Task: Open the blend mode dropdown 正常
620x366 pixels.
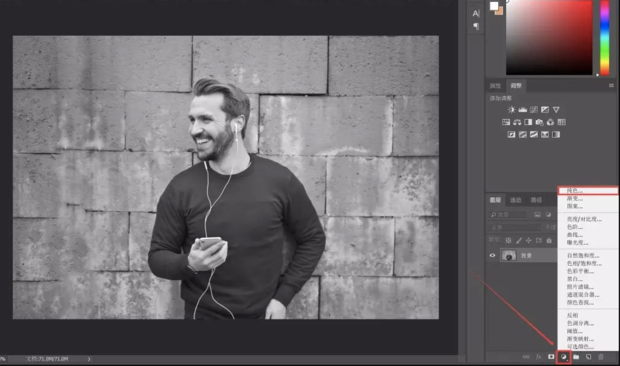Action: coord(515,227)
